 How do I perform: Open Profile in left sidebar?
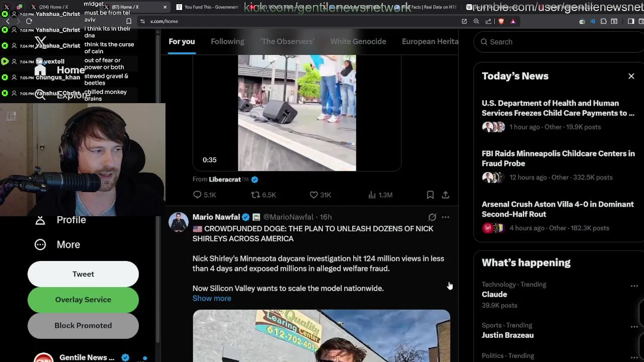(x=71, y=220)
